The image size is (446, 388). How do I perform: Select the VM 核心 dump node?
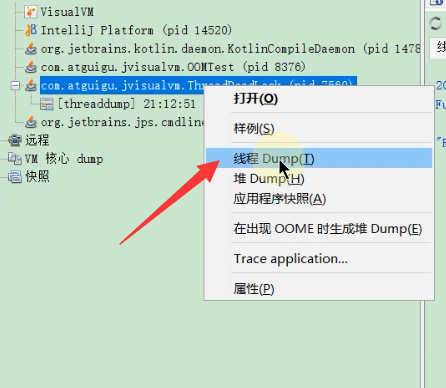[64, 158]
